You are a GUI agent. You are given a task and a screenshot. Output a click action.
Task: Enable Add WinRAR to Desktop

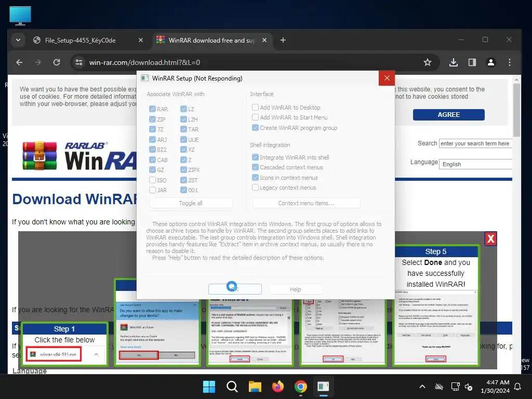point(255,107)
